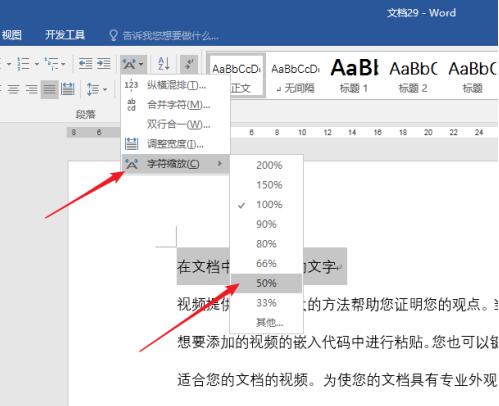Apply the 标题 1 style

tap(354, 77)
